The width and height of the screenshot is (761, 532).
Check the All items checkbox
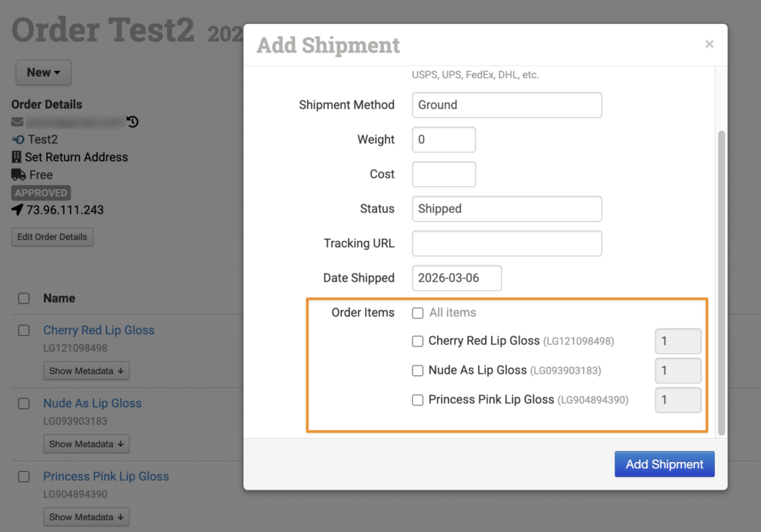[418, 314]
